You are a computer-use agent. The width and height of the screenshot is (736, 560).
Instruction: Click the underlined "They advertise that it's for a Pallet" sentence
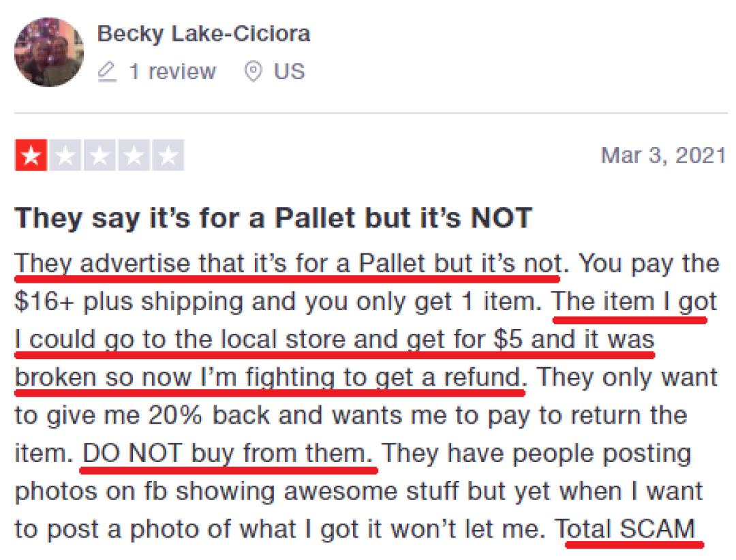tap(286, 263)
